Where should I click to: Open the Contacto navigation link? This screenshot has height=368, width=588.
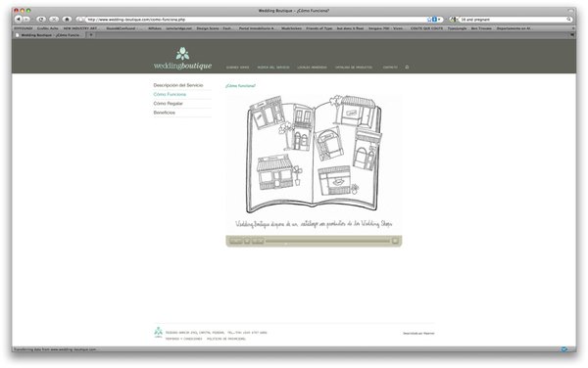[x=390, y=68]
